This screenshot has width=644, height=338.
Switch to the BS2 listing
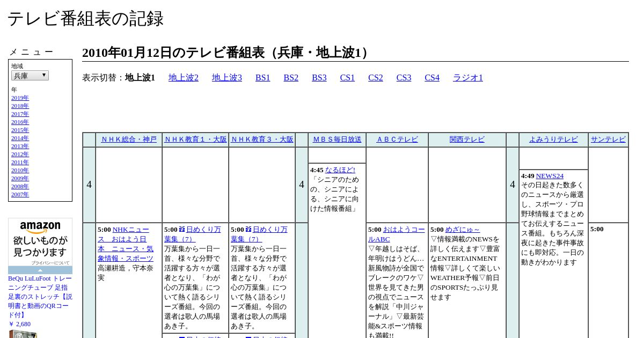click(x=291, y=78)
